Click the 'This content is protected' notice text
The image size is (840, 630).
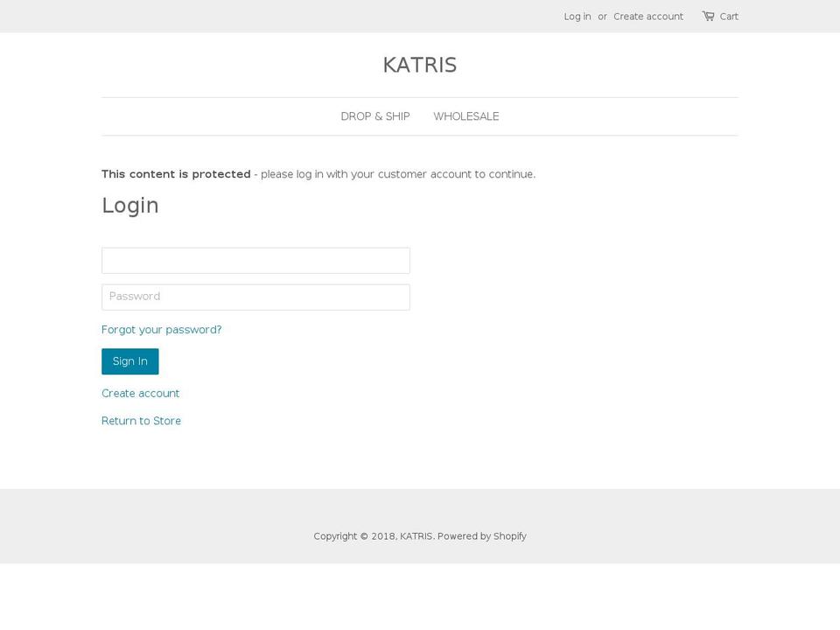tap(176, 174)
